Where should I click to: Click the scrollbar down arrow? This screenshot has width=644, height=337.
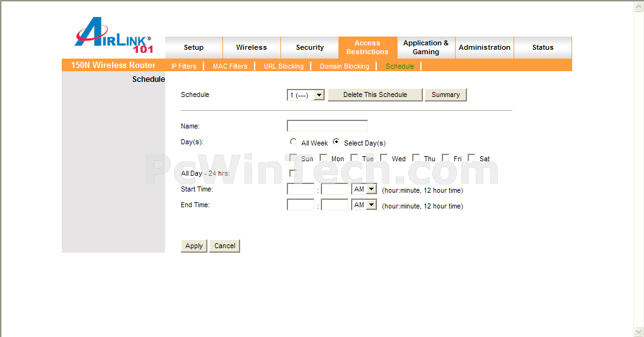tap(639, 331)
